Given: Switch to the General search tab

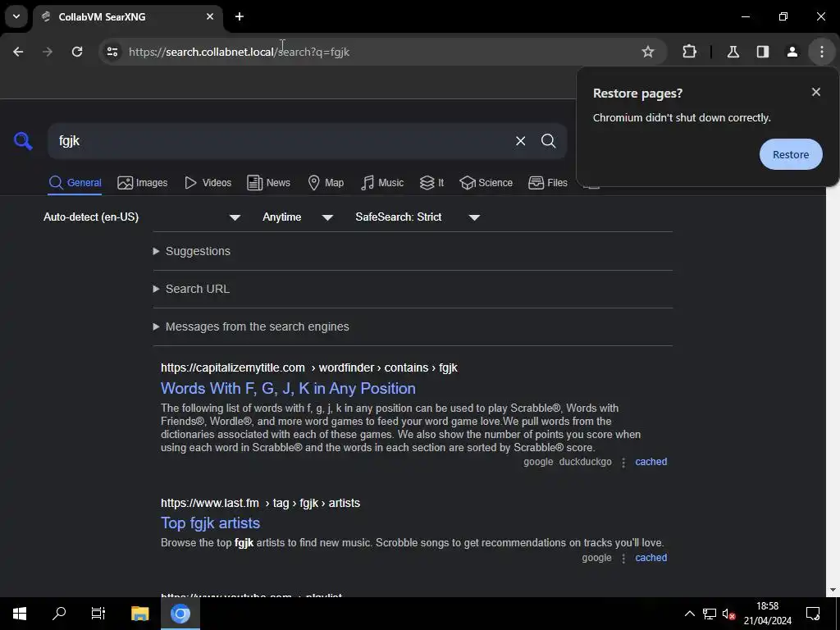Looking at the screenshot, I should click(75, 183).
